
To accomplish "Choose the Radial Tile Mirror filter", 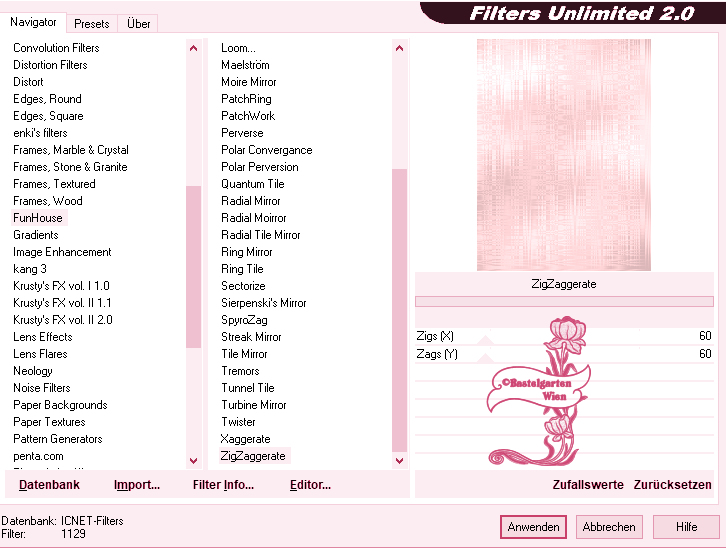I will coord(261,235).
